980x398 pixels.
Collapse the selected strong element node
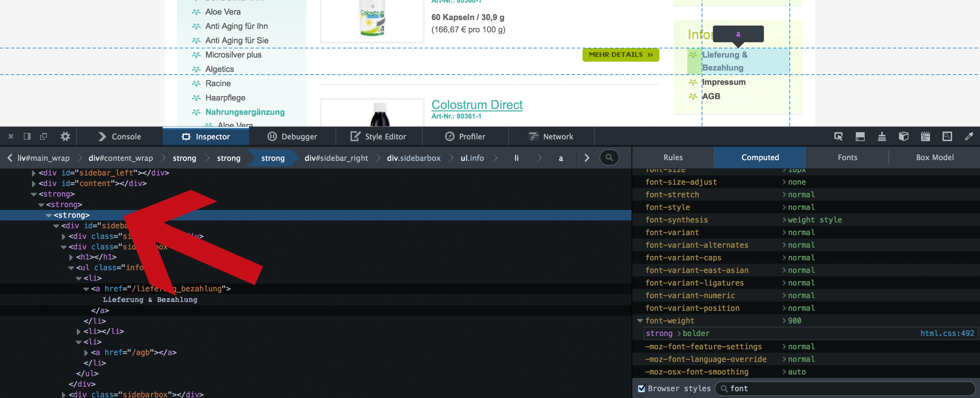click(49, 216)
